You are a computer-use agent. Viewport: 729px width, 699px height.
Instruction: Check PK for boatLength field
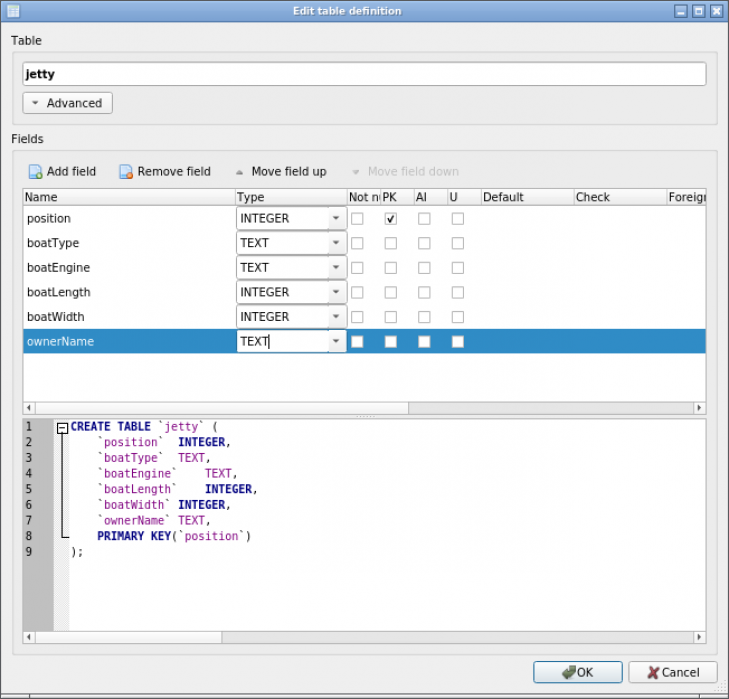[x=391, y=293]
